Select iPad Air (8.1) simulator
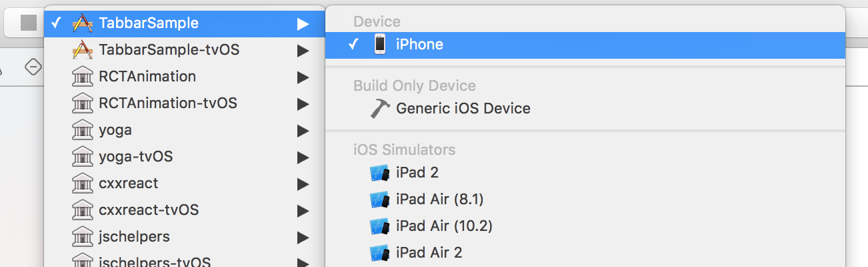Image resolution: width=868 pixels, height=267 pixels. [x=585, y=200]
